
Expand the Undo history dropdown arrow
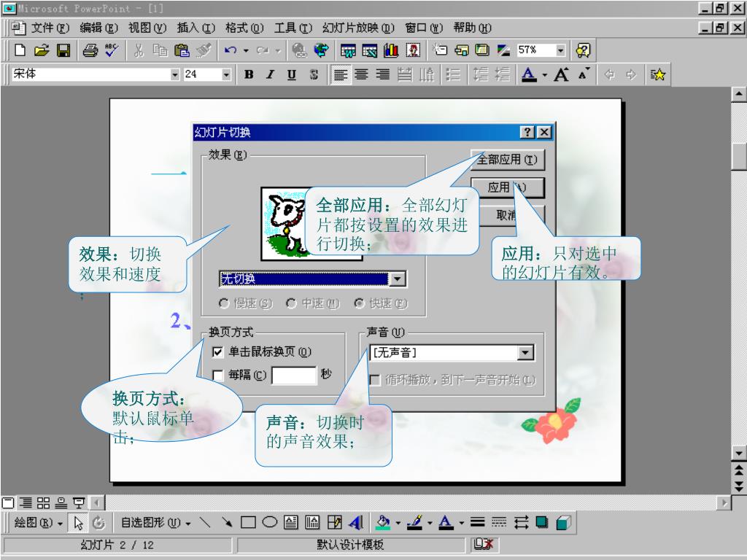247,50
